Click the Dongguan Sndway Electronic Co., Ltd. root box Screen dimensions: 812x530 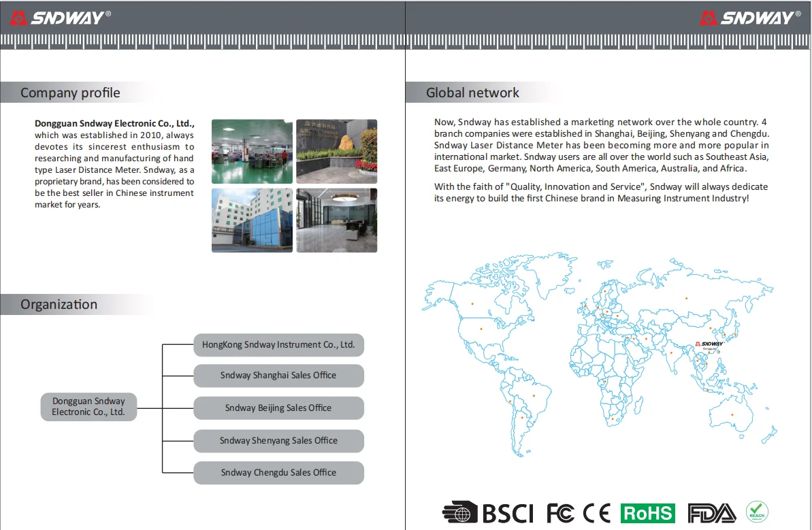pos(88,406)
